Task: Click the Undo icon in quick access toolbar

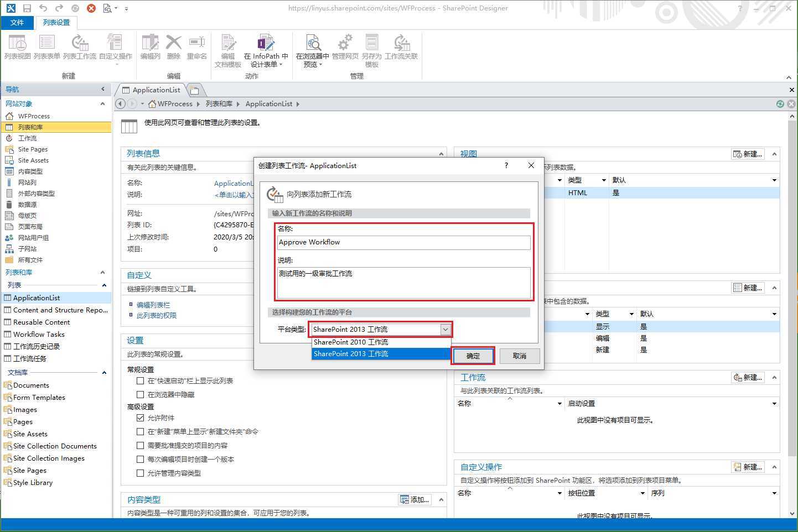Action: coord(43,8)
